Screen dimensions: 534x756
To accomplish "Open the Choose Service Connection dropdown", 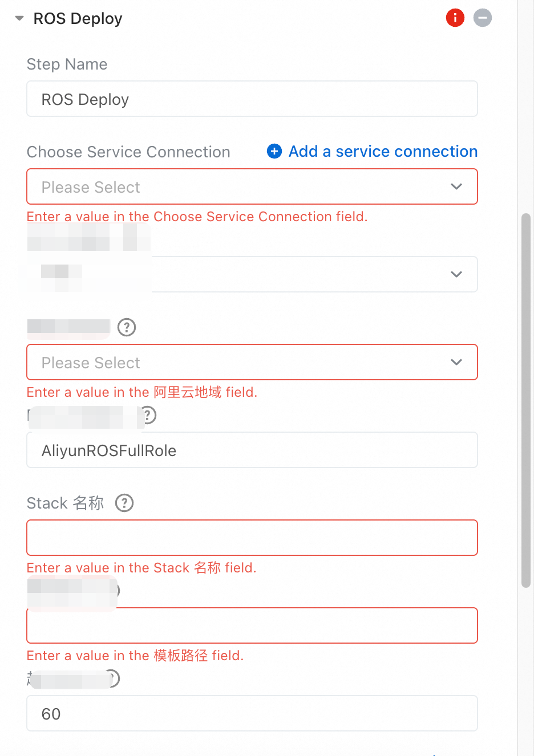I will point(252,186).
